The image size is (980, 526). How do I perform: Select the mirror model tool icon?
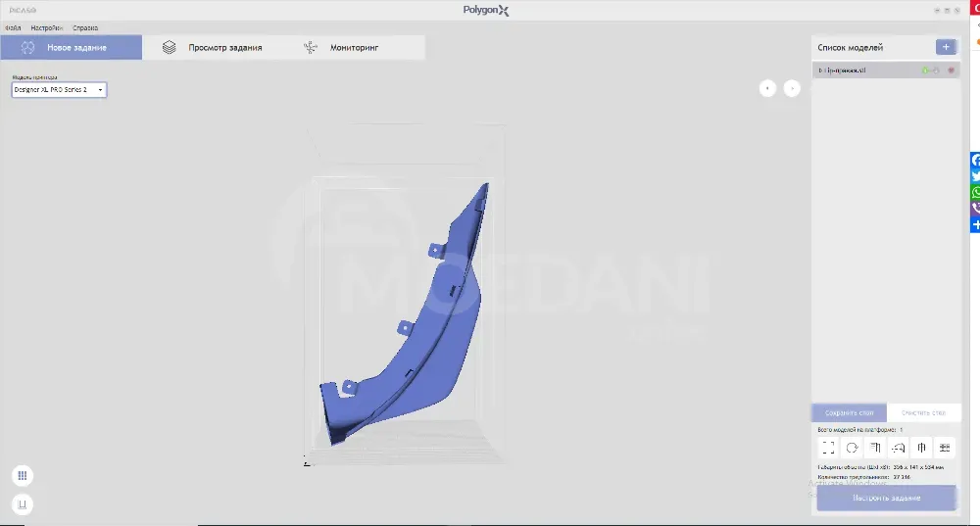coord(921,448)
